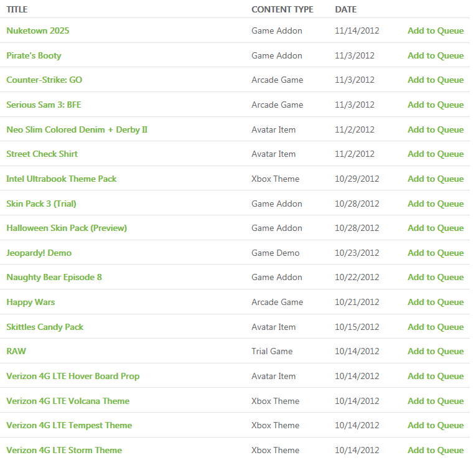Screen dimensions: 476x460
Task: Open Naughty Bear Episode 8 link
Action: pos(54,277)
